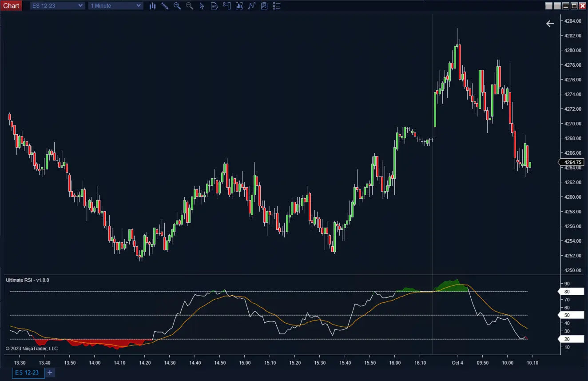Viewport: 588px width, 381px height.
Task: Open the Strategy Performance icon
Action: coord(264,6)
